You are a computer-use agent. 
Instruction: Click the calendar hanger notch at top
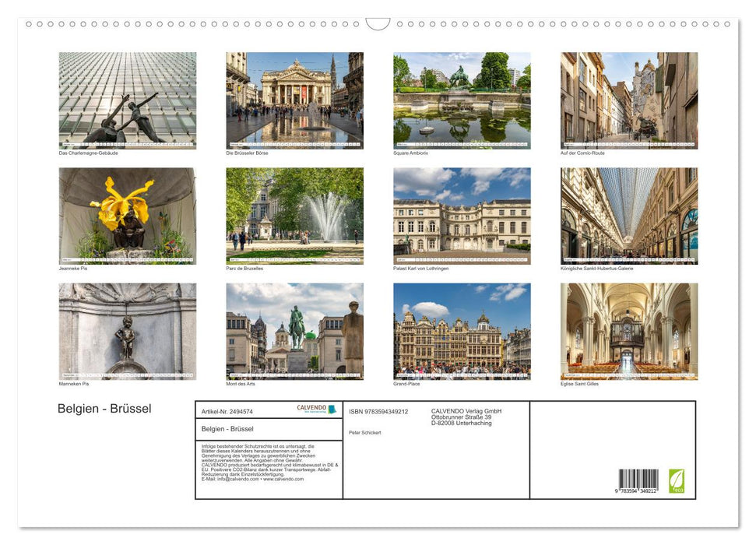pos(378,23)
